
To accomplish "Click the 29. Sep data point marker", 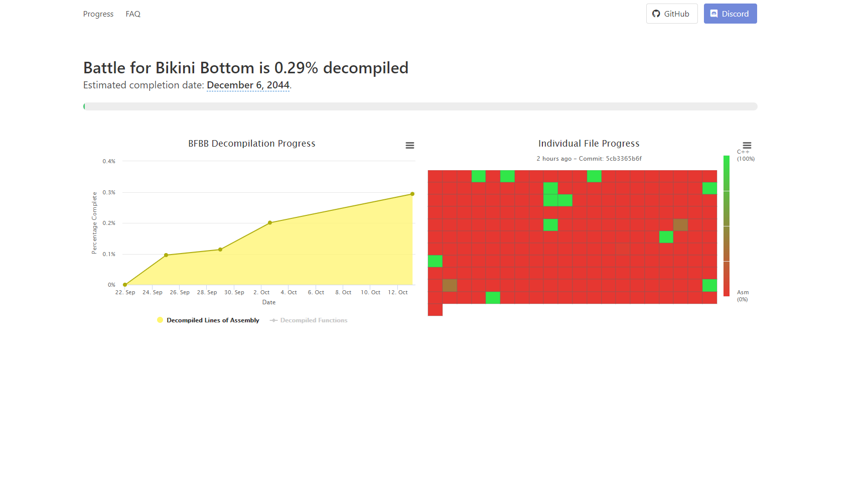I will click(x=220, y=250).
